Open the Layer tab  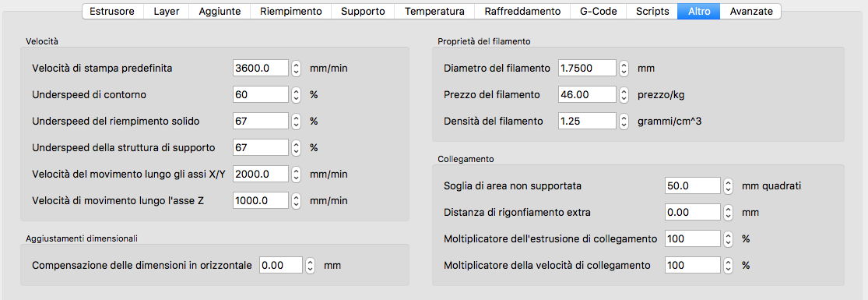(166, 11)
